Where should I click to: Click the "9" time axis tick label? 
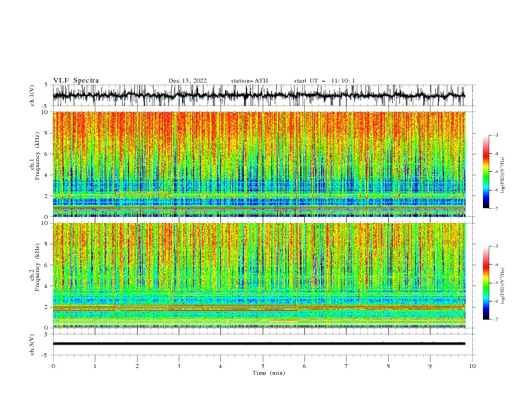430,366
